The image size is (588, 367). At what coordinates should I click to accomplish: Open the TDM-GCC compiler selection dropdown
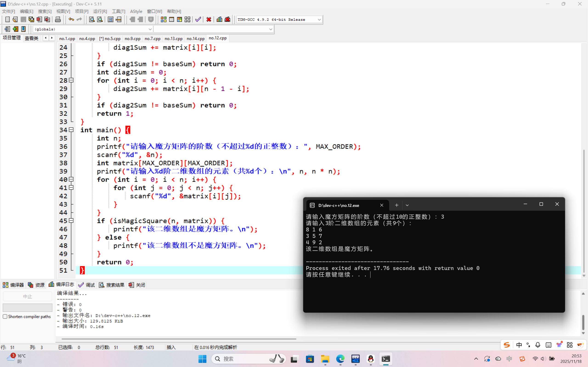pyautogui.click(x=319, y=19)
